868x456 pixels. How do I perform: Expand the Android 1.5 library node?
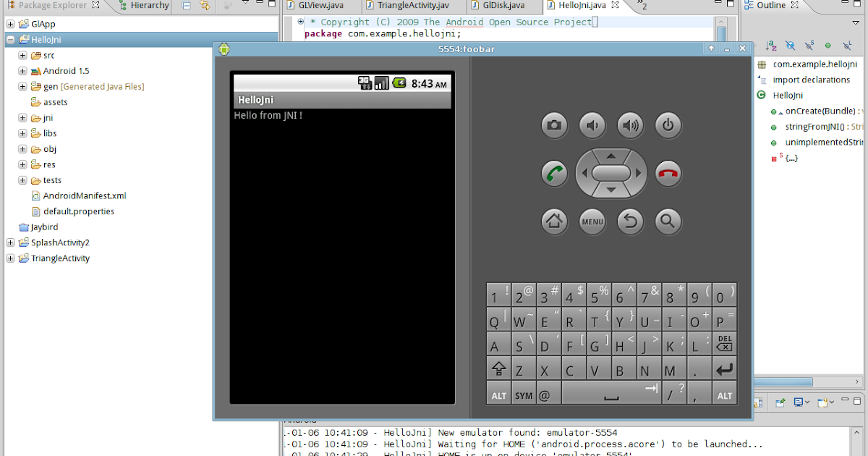23,71
